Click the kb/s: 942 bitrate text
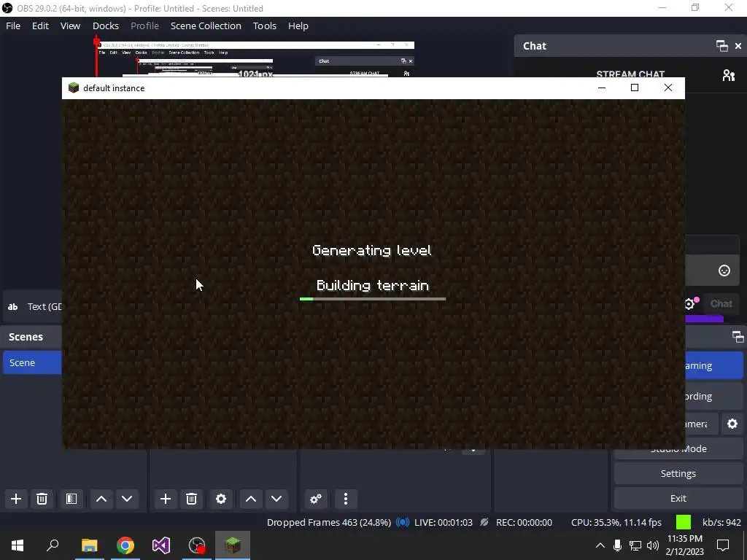Screen dimensions: 747x560 (721, 522)
